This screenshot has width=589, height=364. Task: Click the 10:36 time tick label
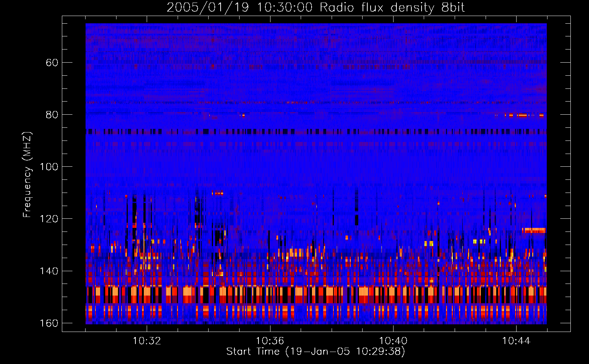click(x=270, y=341)
